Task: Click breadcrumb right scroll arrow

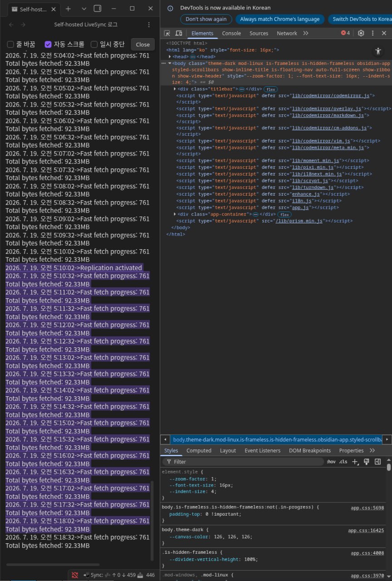Action: pyautogui.click(x=387, y=439)
